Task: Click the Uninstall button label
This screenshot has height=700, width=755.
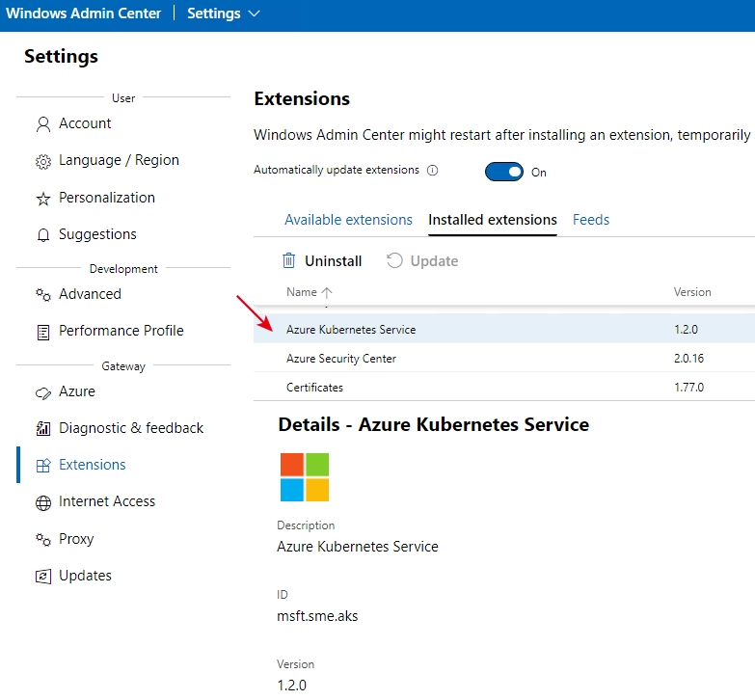Action: click(x=333, y=261)
